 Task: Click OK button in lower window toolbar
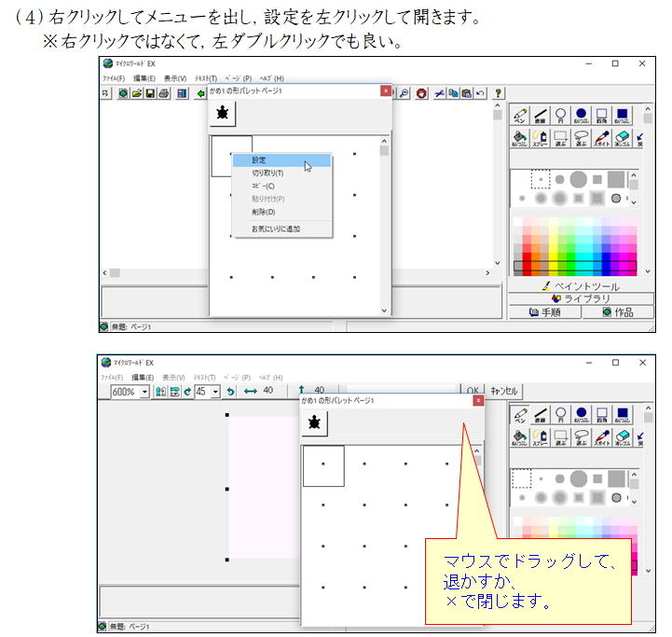coord(473,391)
